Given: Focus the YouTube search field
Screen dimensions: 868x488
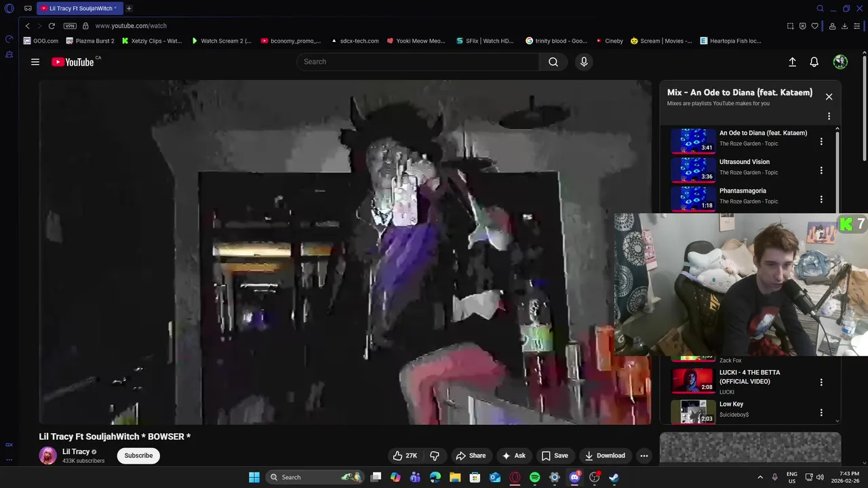Looking at the screenshot, I should (x=418, y=62).
